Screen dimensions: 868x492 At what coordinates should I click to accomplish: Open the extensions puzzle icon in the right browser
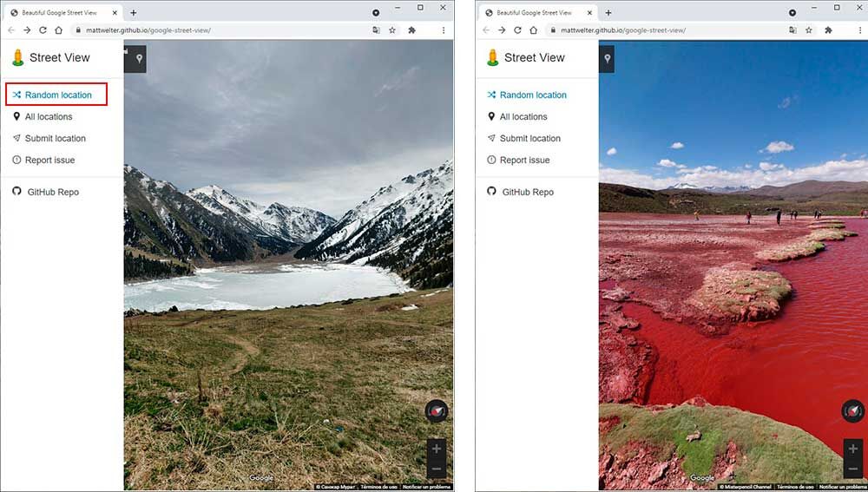point(828,30)
